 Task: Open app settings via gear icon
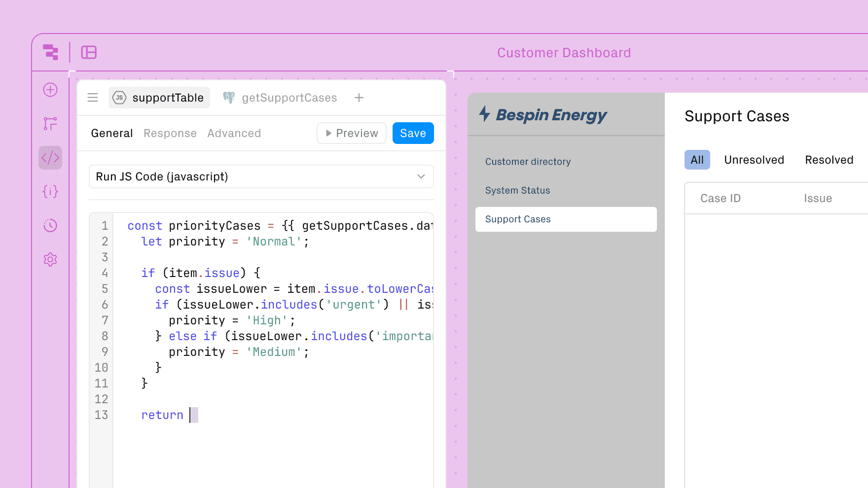point(50,259)
